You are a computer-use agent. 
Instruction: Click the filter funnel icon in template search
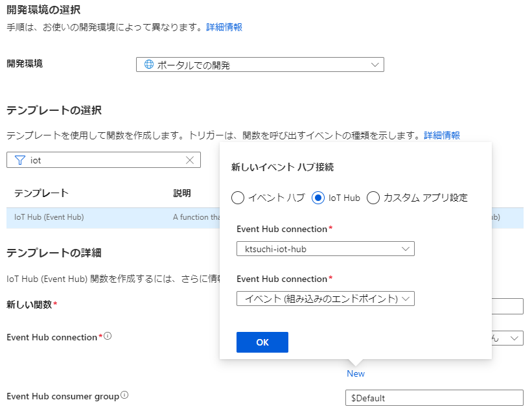pyautogui.click(x=20, y=159)
